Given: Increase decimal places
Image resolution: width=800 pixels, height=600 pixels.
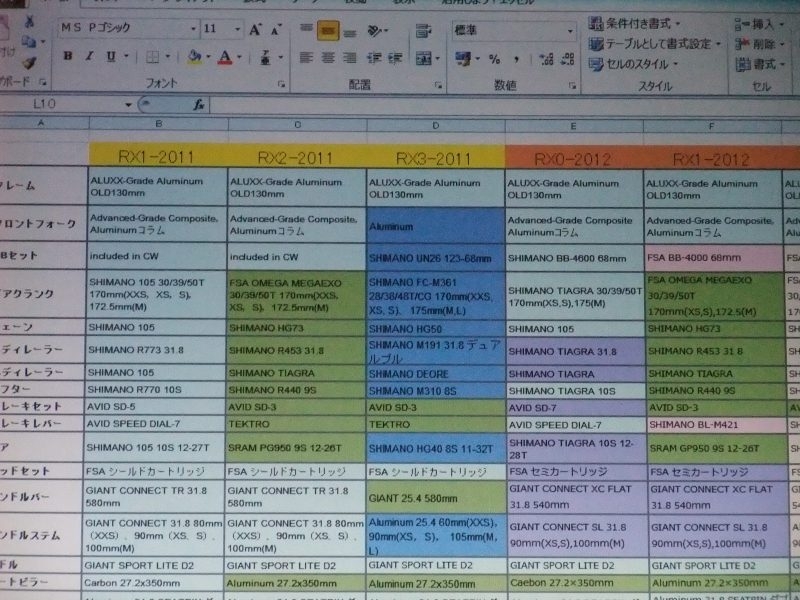Looking at the screenshot, I should (x=546, y=59).
